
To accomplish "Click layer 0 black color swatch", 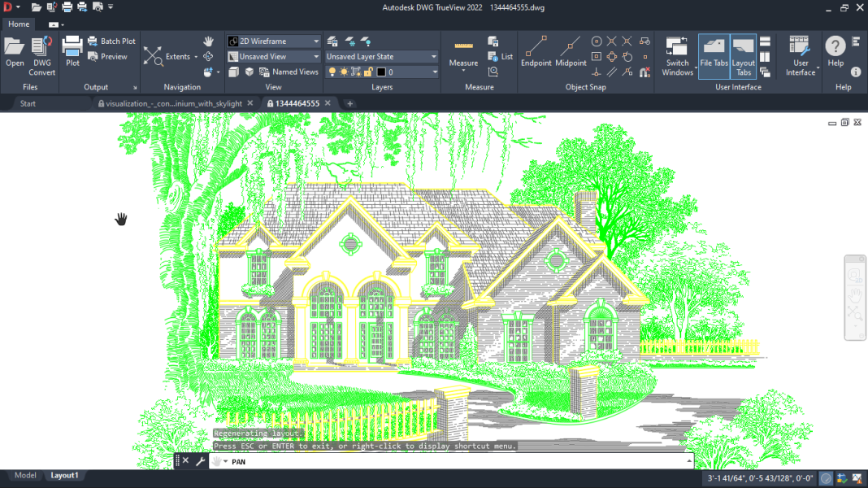I will pyautogui.click(x=381, y=72).
